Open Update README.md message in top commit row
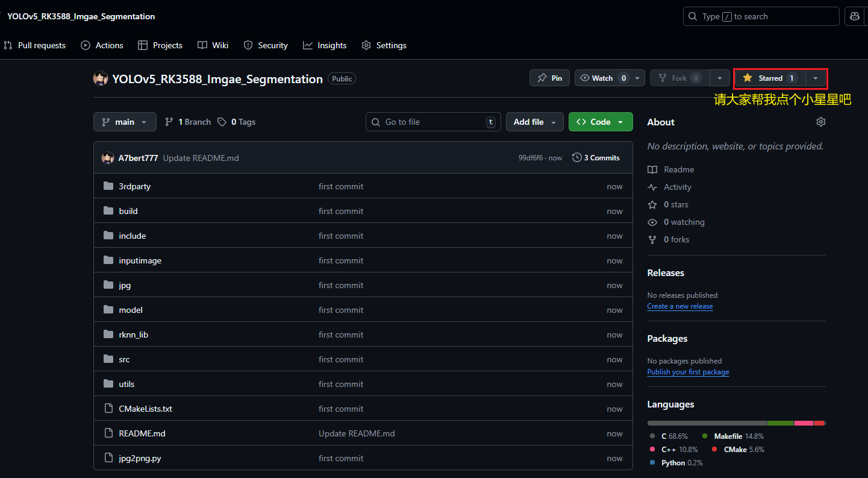Image resolution: width=868 pixels, height=478 pixels. (201, 158)
